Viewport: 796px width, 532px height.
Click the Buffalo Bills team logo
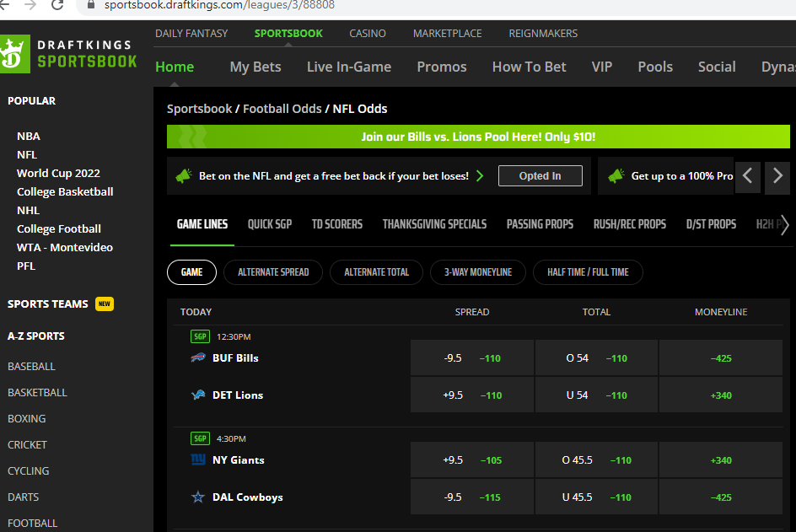point(198,357)
